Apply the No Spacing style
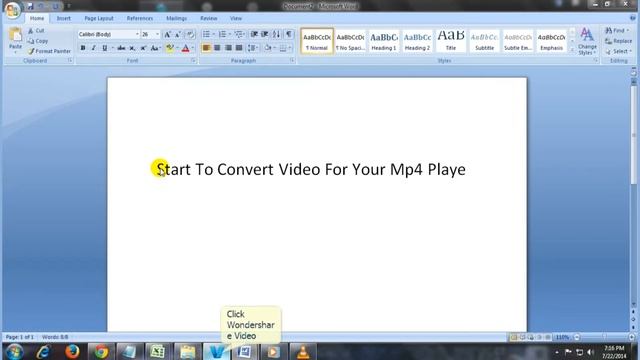Screen dimensions: 640x360 (350, 41)
